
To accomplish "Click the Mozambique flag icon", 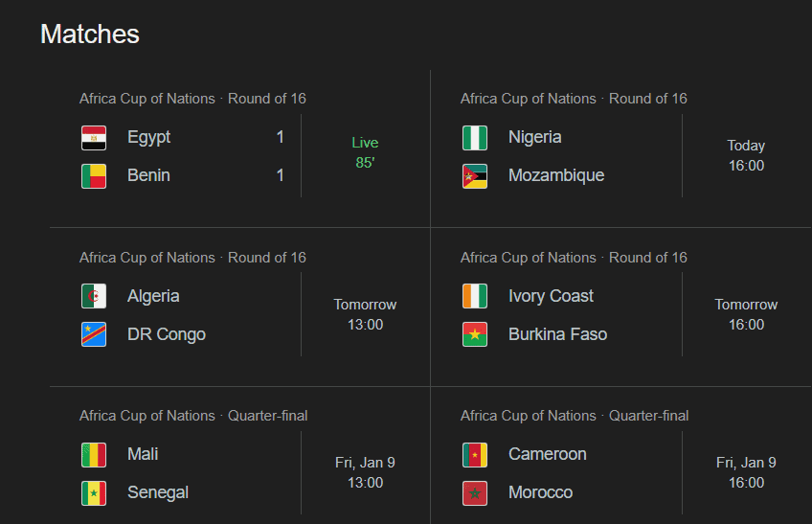I will [474, 176].
